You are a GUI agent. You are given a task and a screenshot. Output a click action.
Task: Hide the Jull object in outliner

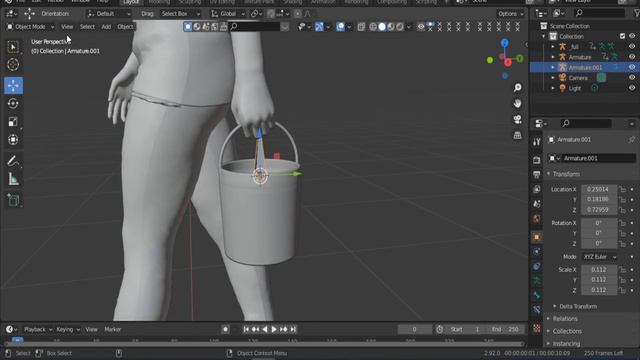[x=632, y=47]
